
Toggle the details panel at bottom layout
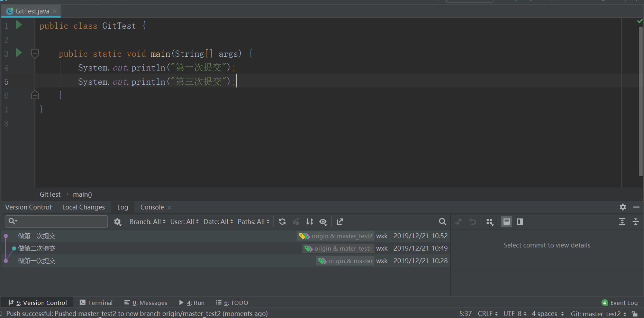[506, 222]
